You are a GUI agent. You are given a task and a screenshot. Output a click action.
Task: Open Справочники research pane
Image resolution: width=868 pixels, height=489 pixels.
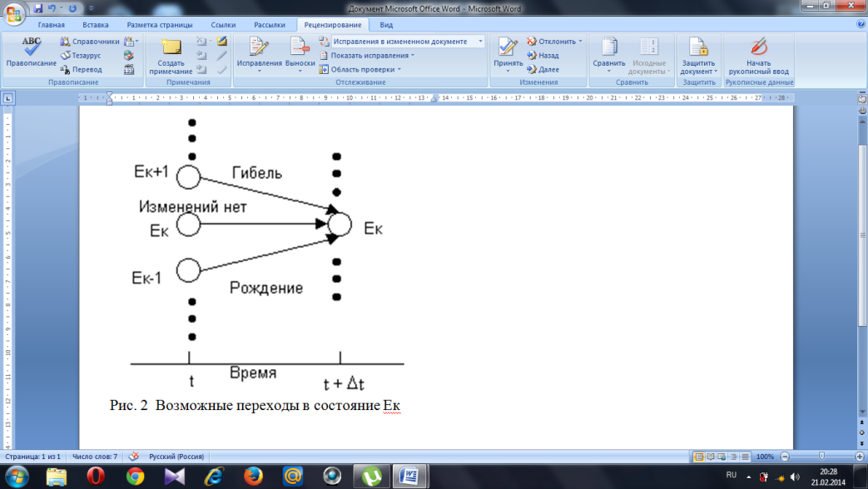(90, 42)
